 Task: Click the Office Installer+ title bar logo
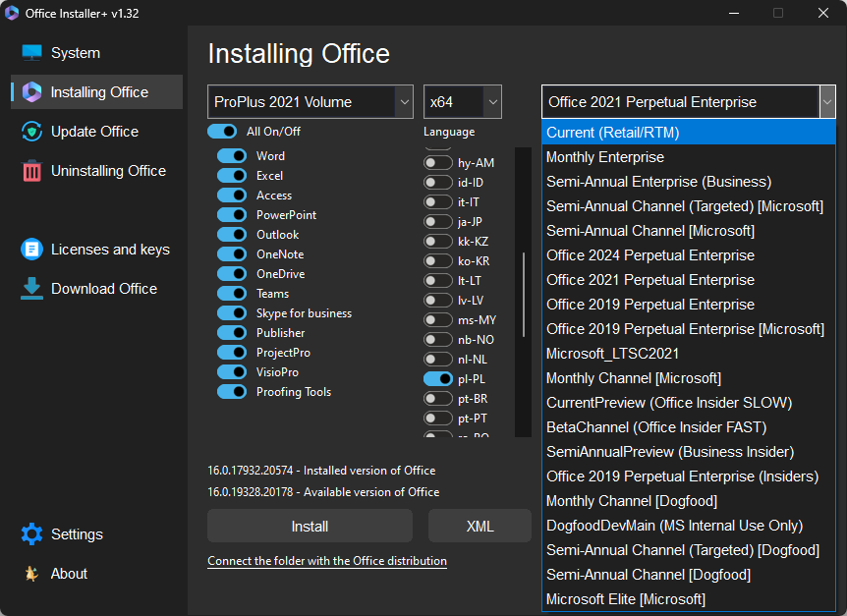pos(12,13)
